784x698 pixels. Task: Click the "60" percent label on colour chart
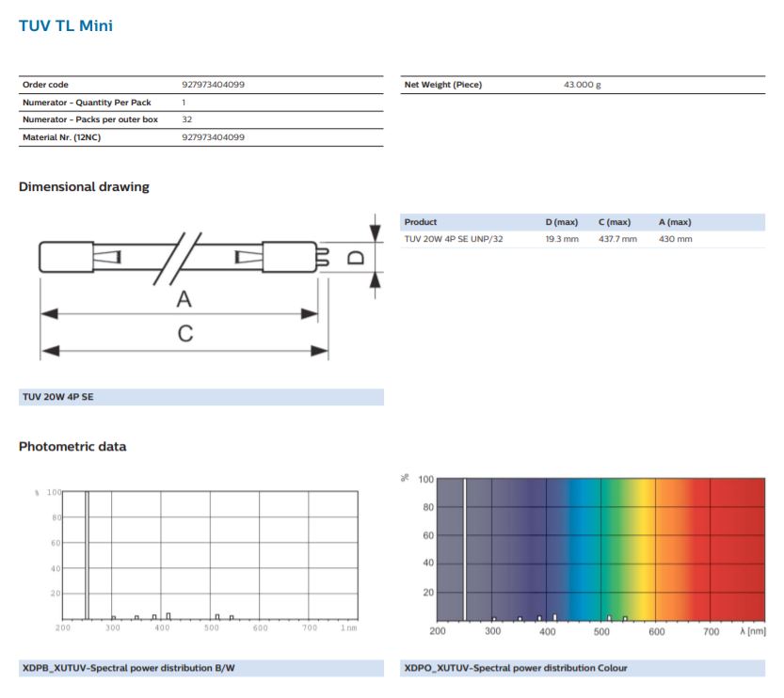428,535
